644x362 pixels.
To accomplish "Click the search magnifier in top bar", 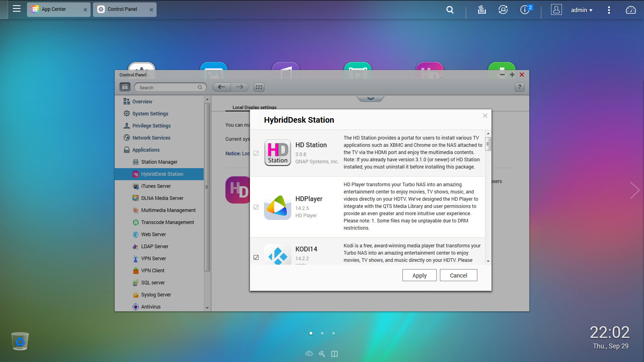I will tap(450, 10).
